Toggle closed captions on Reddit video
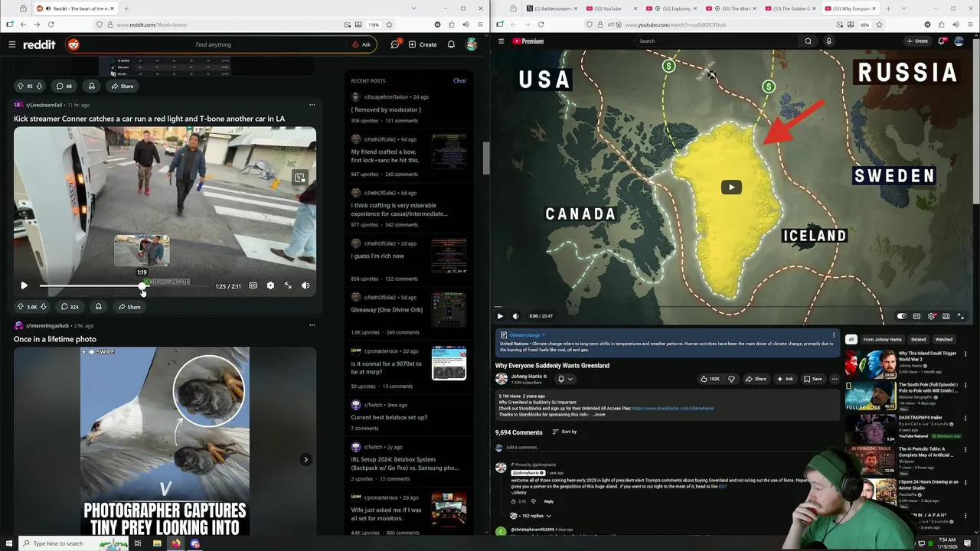Viewport: 980px width, 551px height. tap(253, 285)
